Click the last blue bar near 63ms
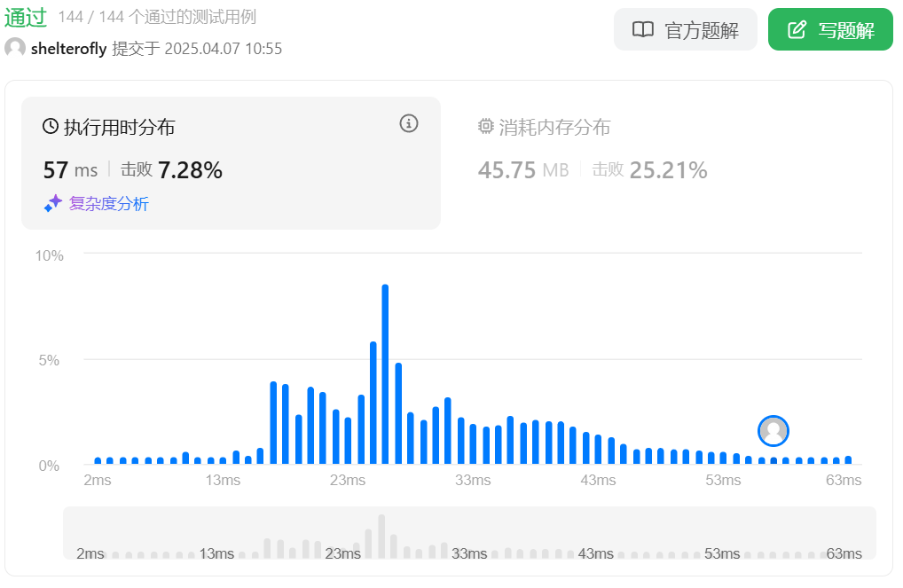Viewport: 903px width, 588px height. (848, 459)
